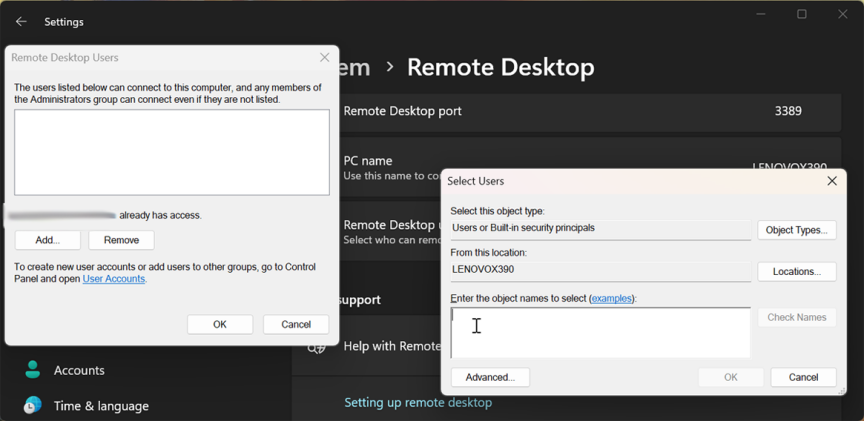Click the examples link
This screenshot has width=864, height=421.
click(x=611, y=298)
